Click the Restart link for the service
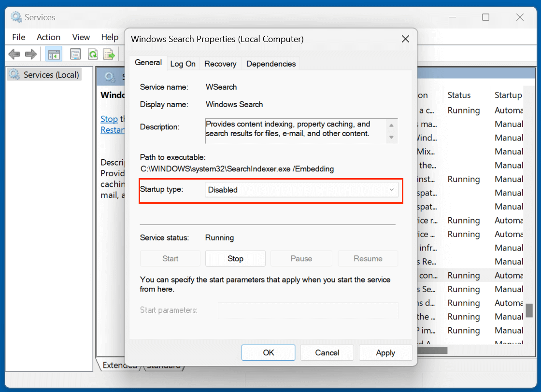Viewport: 541px width, 392px height. point(112,130)
